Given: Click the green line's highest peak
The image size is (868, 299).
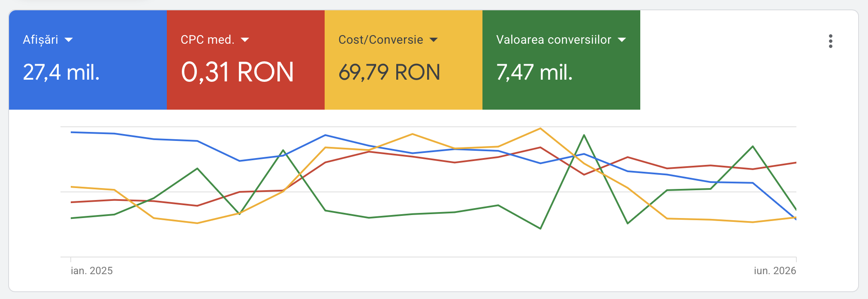Looking at the screenshot, I should 584,135.
